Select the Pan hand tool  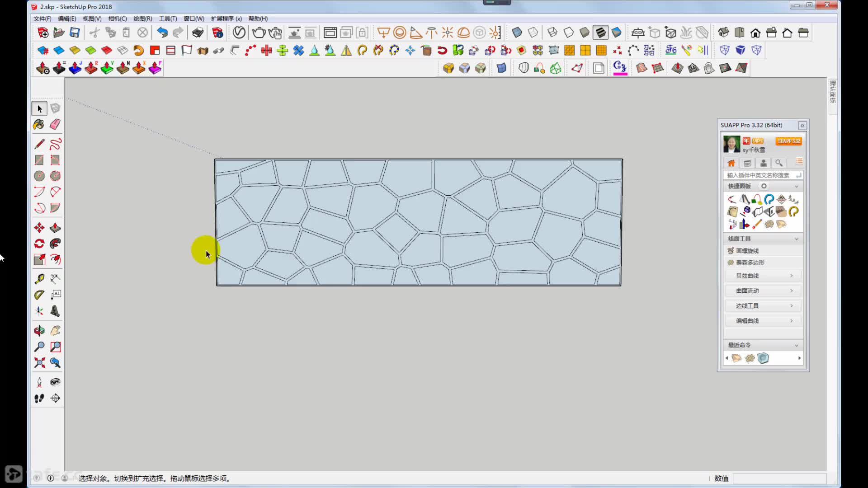55,331
